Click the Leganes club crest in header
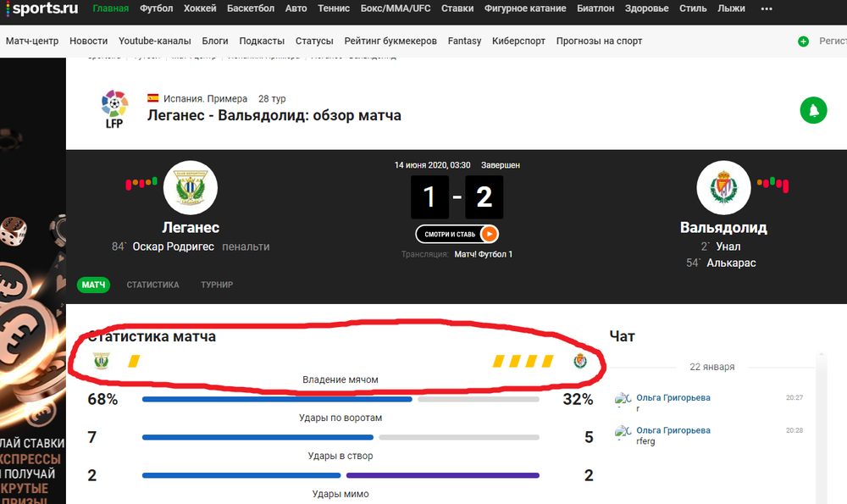 pos(190,187)
